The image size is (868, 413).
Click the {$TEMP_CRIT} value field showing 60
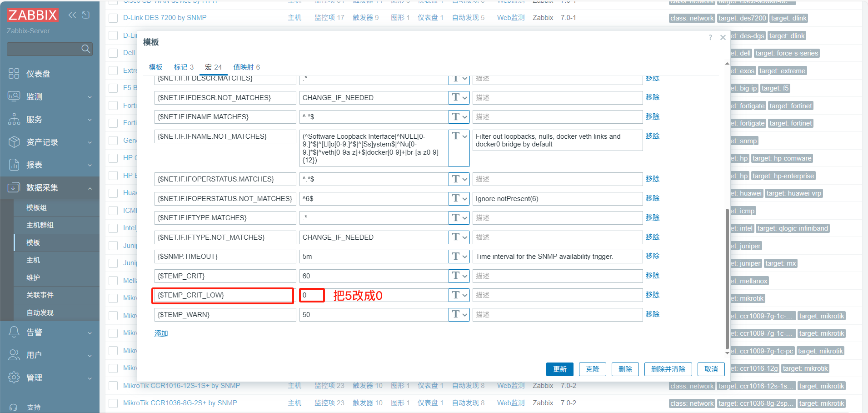pyautogui.click(x=374, y=276)
